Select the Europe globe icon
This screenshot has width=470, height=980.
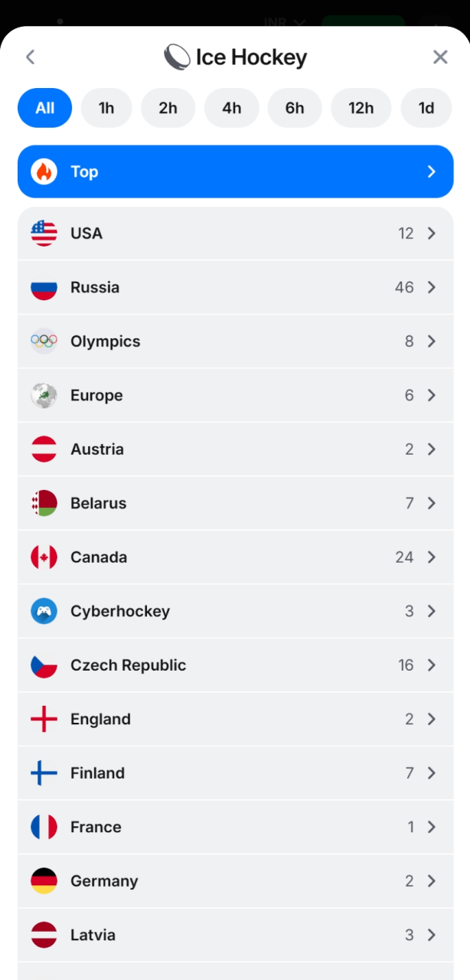[x=44, y=395]
